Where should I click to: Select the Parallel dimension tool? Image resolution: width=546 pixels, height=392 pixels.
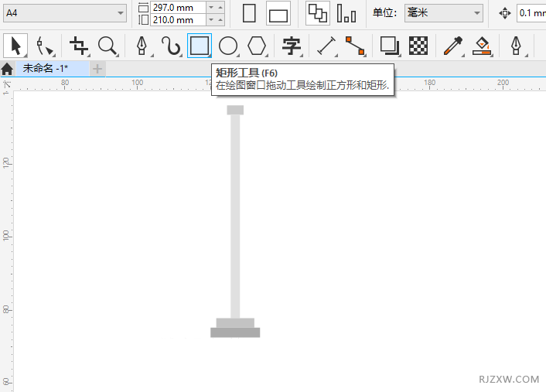[326, 46]
